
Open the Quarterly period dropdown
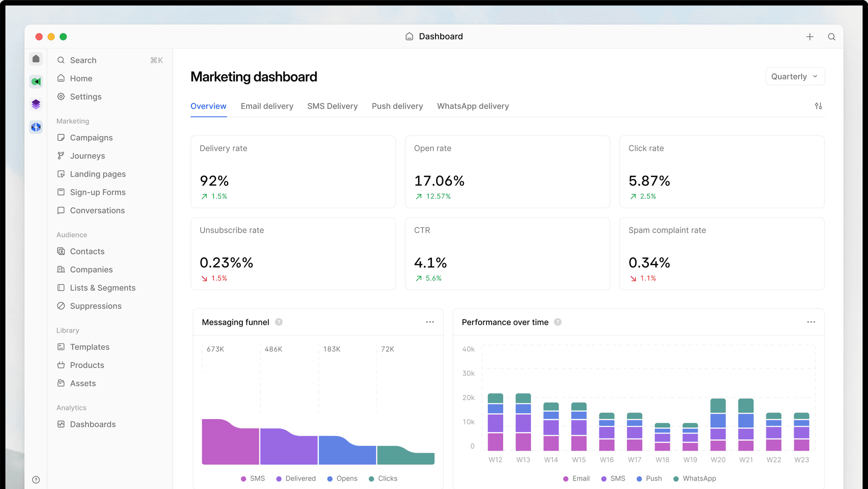coord(795,76)
